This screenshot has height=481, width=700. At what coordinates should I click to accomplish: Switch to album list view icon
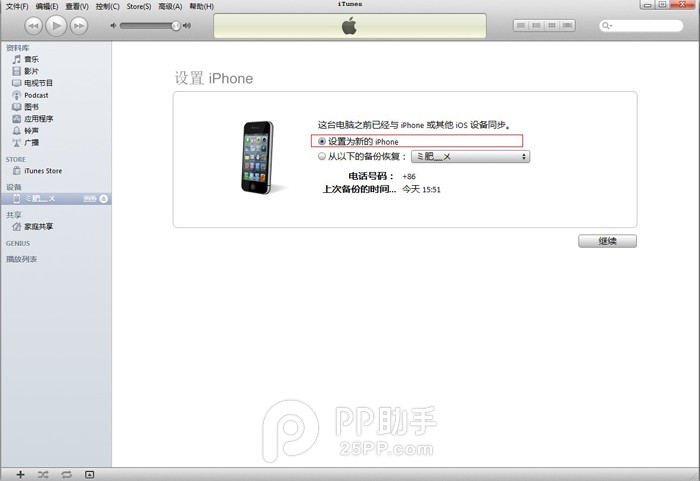click(x=536, y=25)
